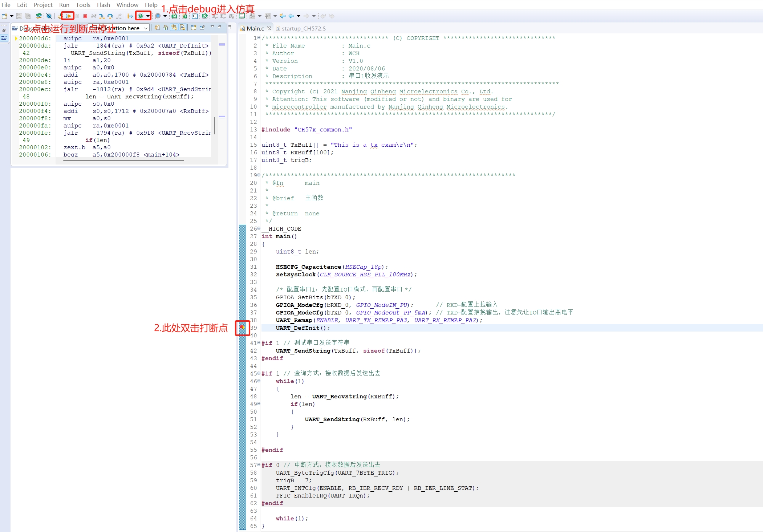Click the Step Over icon
The width and height of the screenshot is (763, 532).
pyautogui.click(x=110, y=16)
